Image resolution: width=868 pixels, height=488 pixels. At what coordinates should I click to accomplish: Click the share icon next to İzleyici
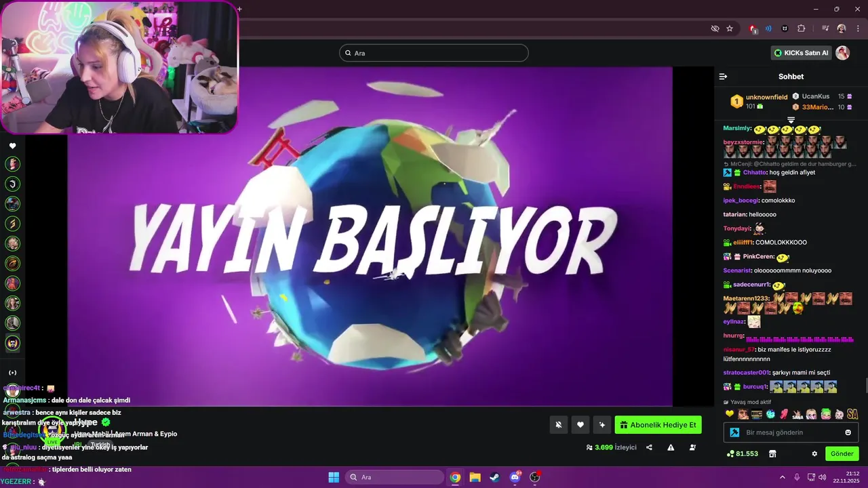(x=649, y=447)
